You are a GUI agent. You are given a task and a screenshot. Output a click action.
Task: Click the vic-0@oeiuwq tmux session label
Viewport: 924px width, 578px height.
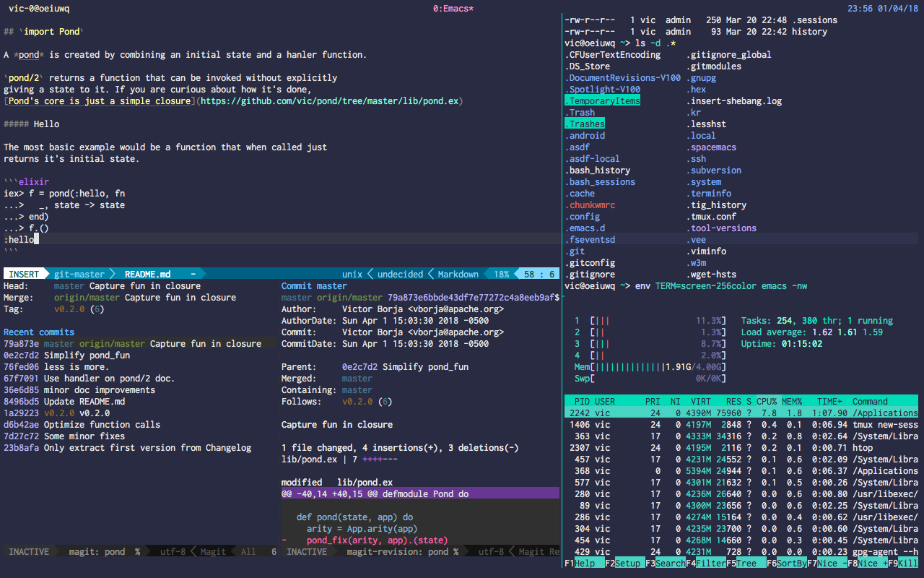(39, 9)
